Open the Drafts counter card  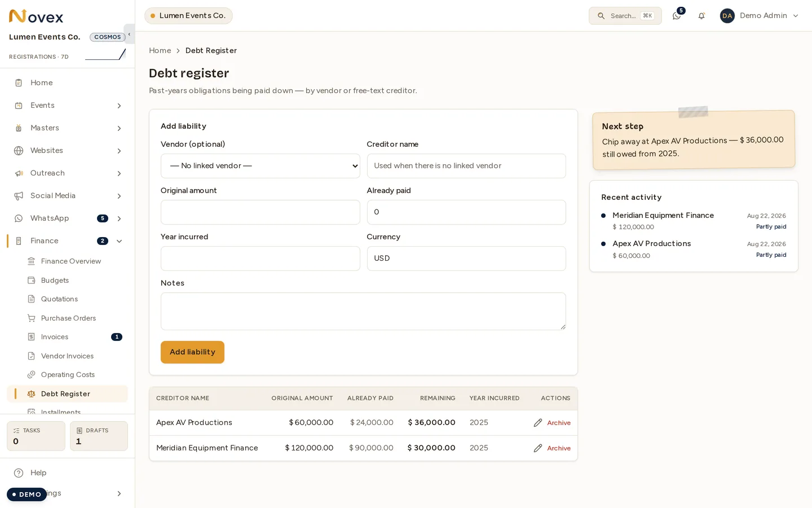[x=99, y=436]
